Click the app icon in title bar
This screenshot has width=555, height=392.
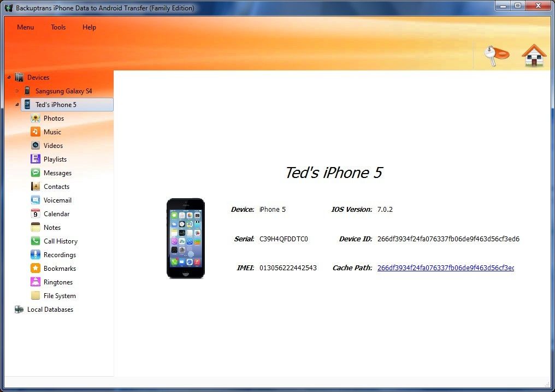pos(9,8)
